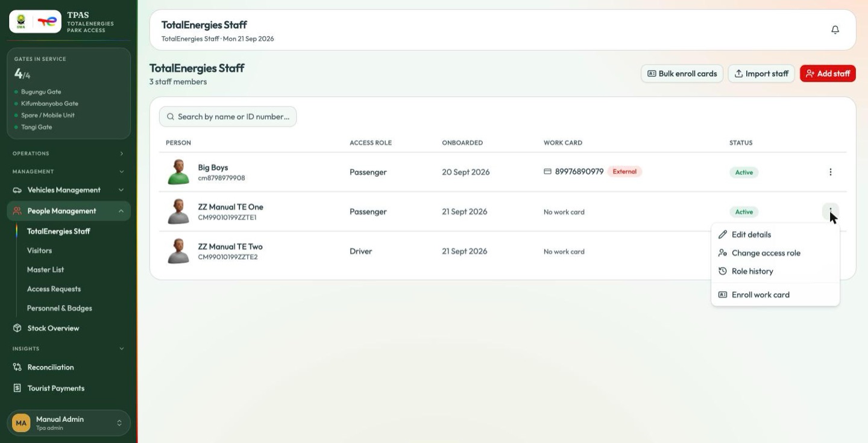The image size is (868, 443).
Task: Click Import staff button
Action: tap(761, 74)
